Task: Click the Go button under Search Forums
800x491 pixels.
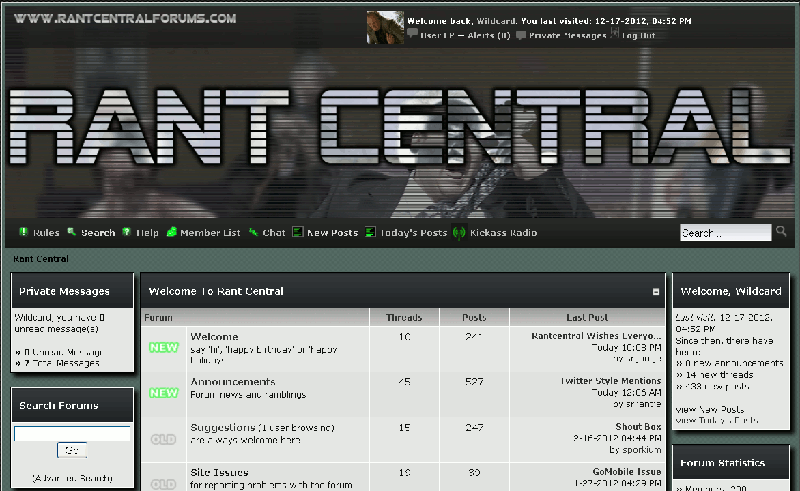Action: coord(72,451)
